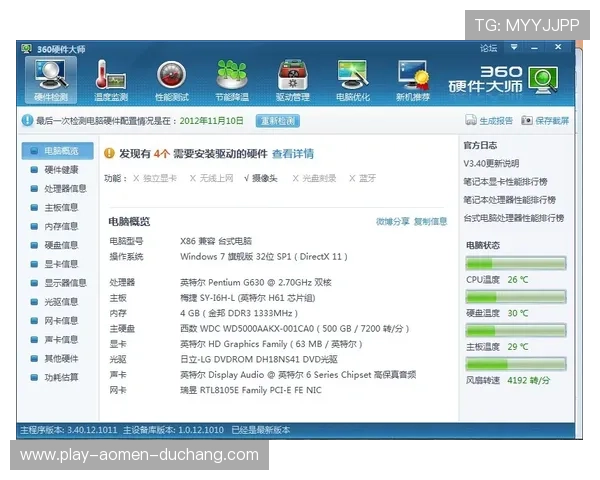Viewport: 600px width, 480px height.
Task: Open 功耗估算 in the left sidebar
Action: 60,377
